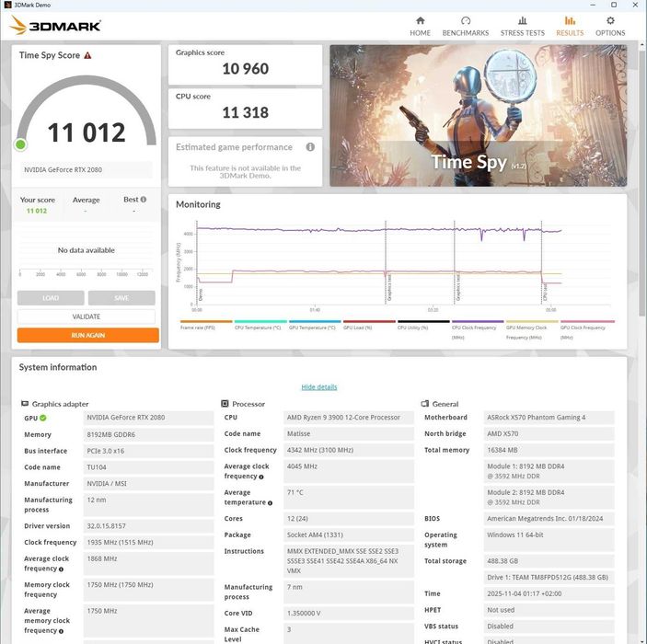
Task: Click the Drive 1: TEAM TM8FPD512G entry
Action: click(x=549, y=578)
